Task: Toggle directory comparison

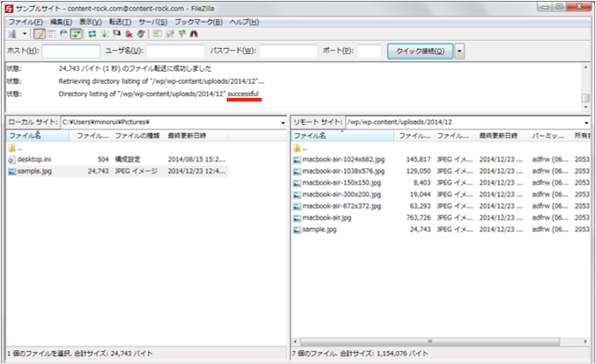Action: pos(170,34)
